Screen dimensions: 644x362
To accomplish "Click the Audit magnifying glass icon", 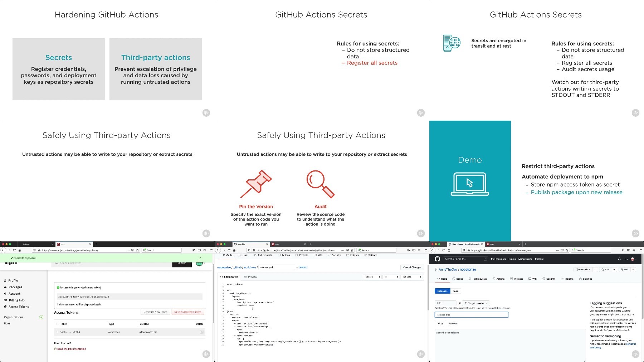I will (x=321, y=184).
